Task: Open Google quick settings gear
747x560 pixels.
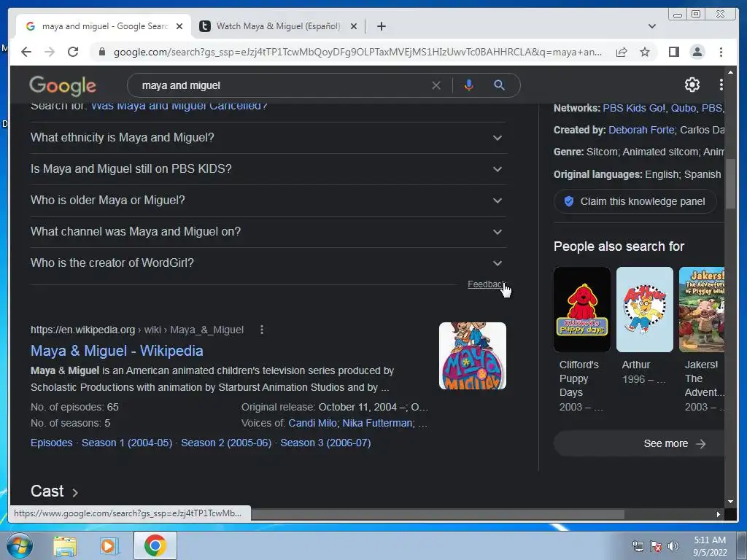Action: click(692, 85)
